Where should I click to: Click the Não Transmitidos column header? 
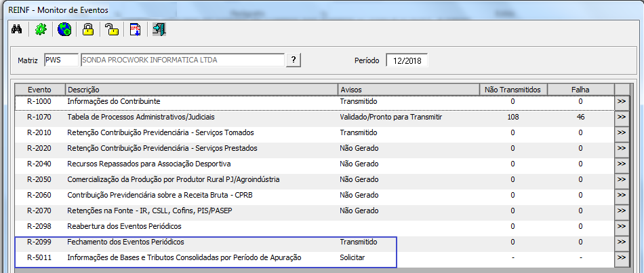[x=513, y=89]
